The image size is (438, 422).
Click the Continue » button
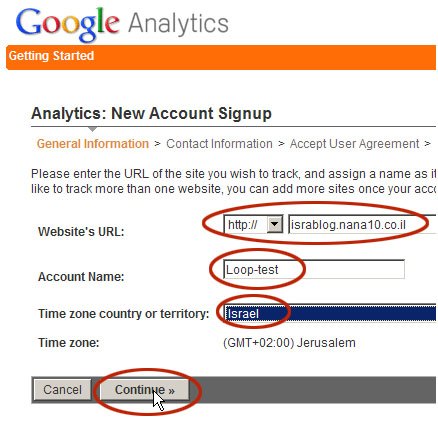pos(145,389)
